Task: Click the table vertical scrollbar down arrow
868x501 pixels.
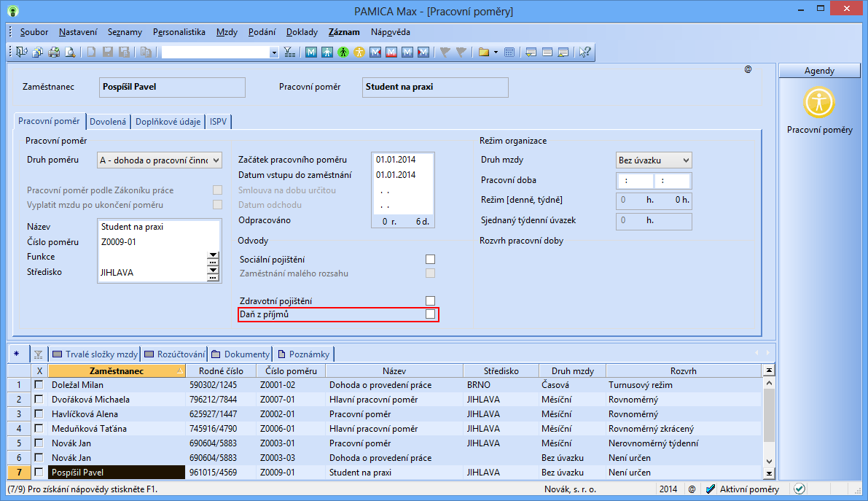Action: click(x=769, y=461)
